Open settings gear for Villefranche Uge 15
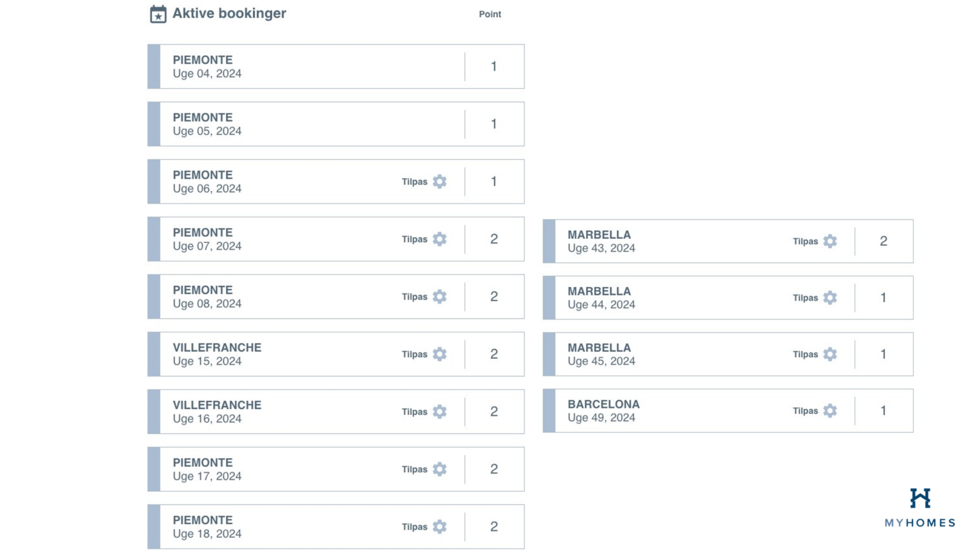This screenshot has height=551, width=980. tap(440, 354)
